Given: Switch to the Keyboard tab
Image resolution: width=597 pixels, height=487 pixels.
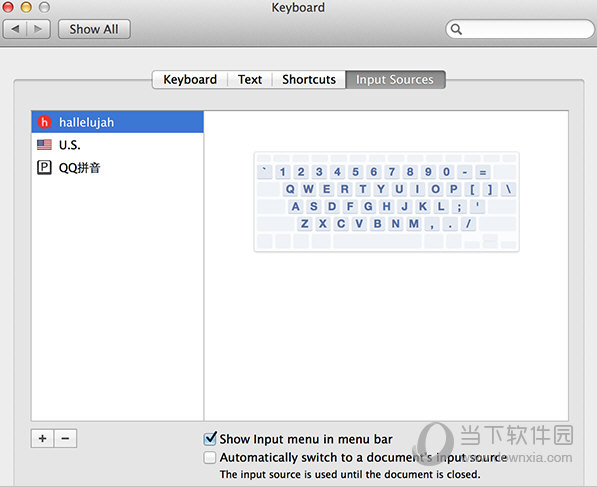Looking at the screenshot, I should tap(190, 80).
